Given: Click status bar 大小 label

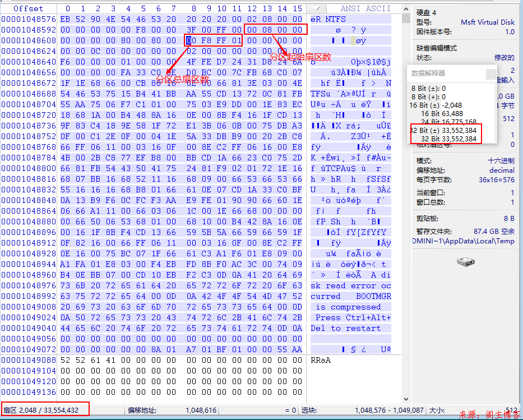Looking at the screenshot, I should (x=436, y=410).
